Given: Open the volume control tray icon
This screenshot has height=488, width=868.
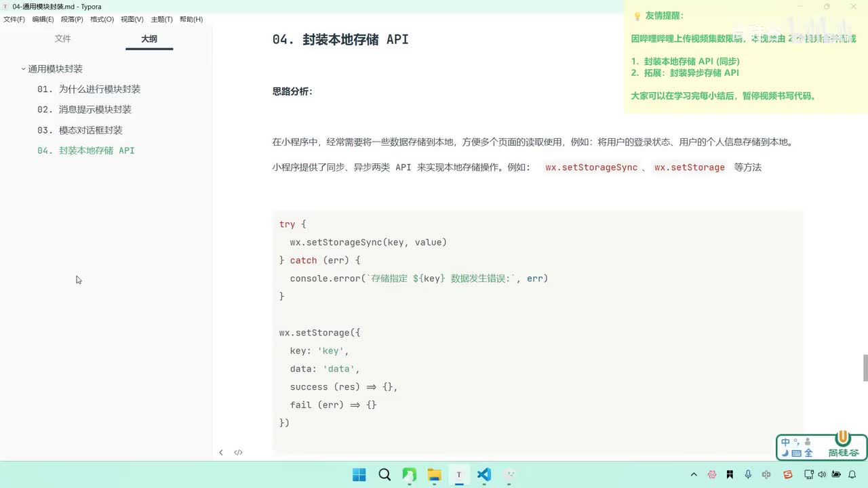Looking at the screenshot, I should [822, 474].
